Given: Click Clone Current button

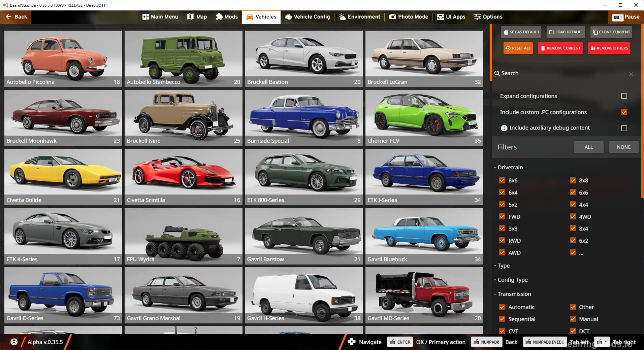Looking at the screenshot, I should 611,32.
